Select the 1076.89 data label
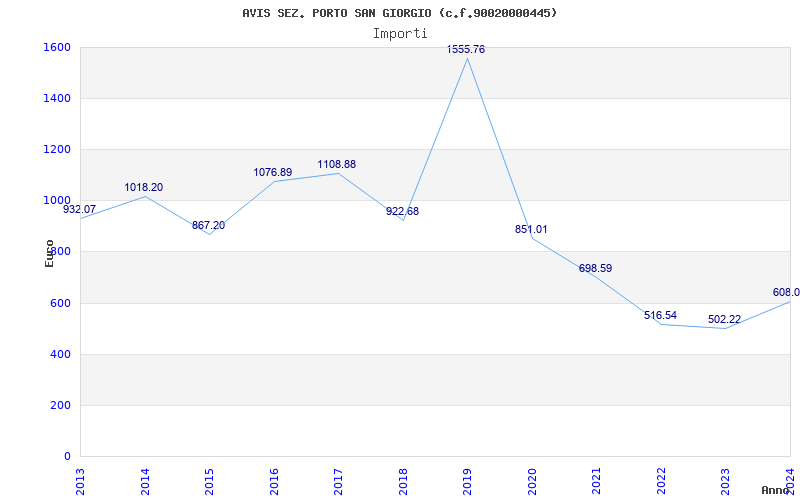Image resolution: width=800 pixels, height=500 pixels. click(273, 172)
